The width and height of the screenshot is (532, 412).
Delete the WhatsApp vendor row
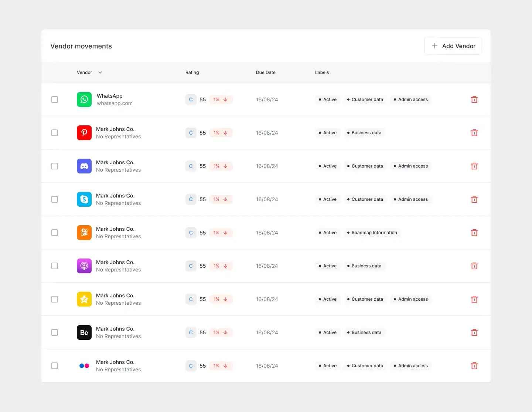(474, 99)
